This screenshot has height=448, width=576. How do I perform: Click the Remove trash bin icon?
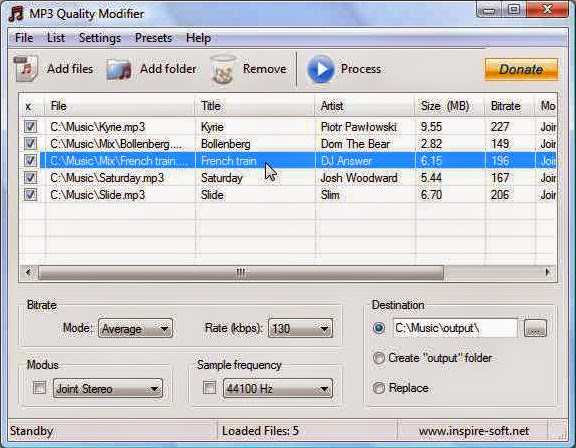(x=223, y=69)
